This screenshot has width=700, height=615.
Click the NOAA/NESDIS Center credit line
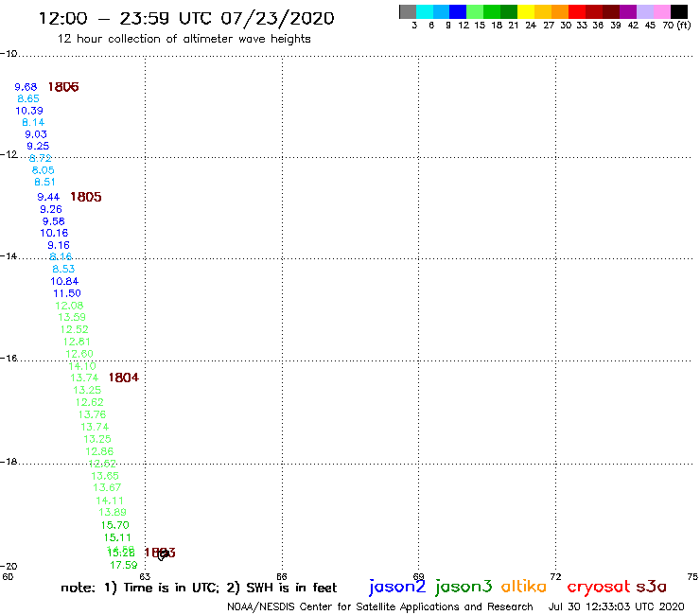click(x=380, y=606)
